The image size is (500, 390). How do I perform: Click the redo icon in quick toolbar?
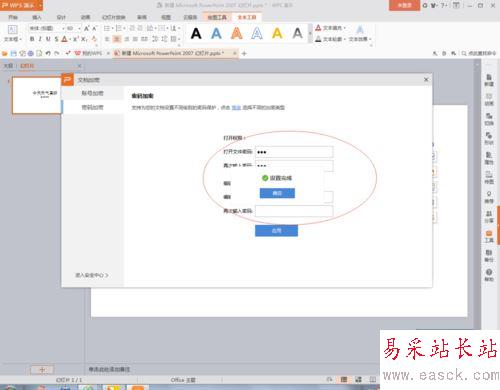point(57,53)
